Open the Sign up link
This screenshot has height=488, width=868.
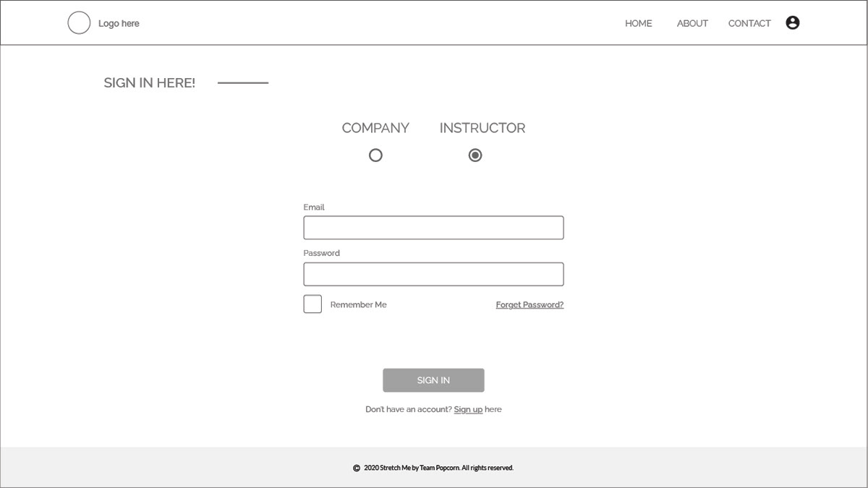point(468,409)
